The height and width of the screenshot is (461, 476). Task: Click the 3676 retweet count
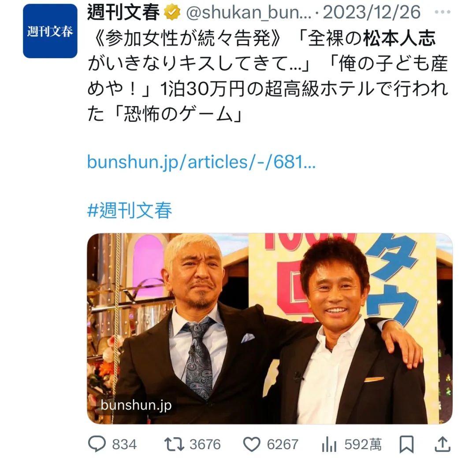pos(205,445)
